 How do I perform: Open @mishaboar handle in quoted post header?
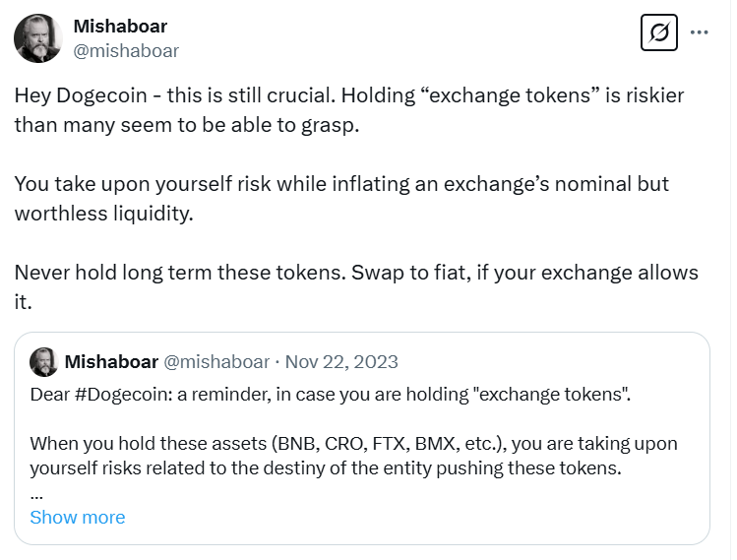[x=216, y=362]
